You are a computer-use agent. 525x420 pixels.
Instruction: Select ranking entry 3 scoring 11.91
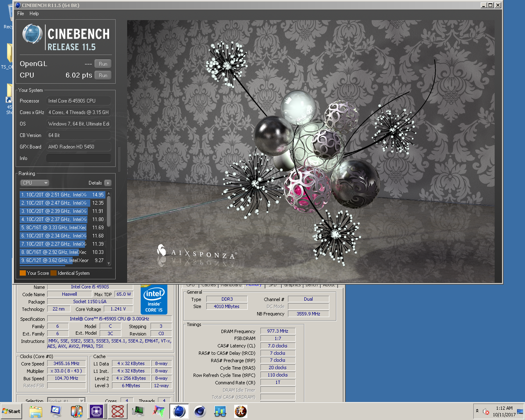pyautogui.click(x=62, y=211)
